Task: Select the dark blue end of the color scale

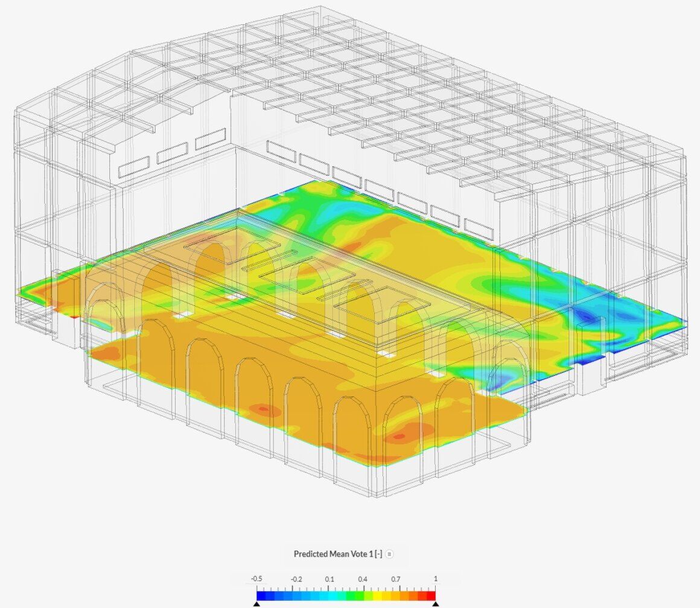Action: [261, 595]
